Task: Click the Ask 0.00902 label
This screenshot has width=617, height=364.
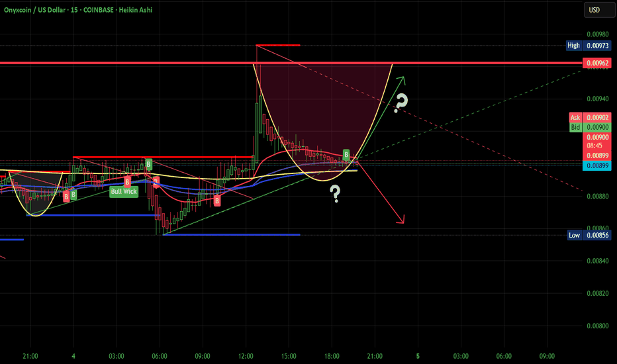Action: click(591, 117)
